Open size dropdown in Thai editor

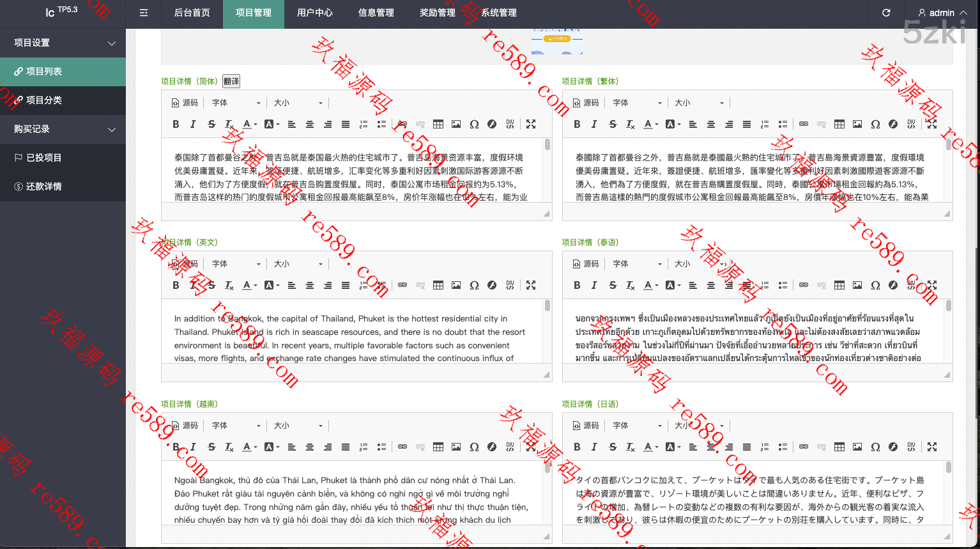pos(700,264)
